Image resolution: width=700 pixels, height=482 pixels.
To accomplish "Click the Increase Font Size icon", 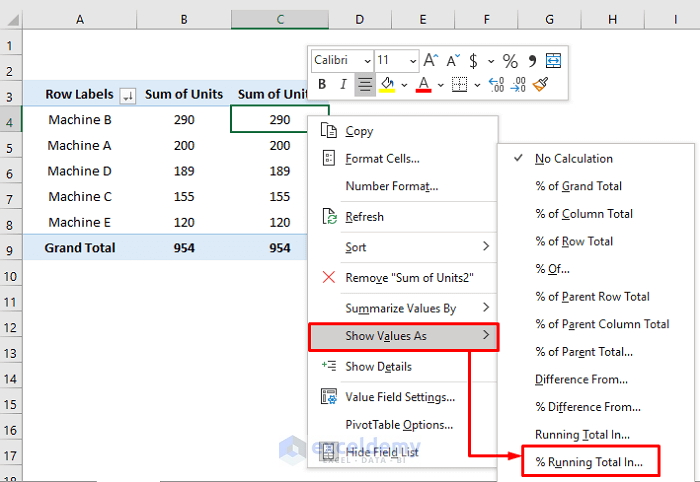I will 431,60.
